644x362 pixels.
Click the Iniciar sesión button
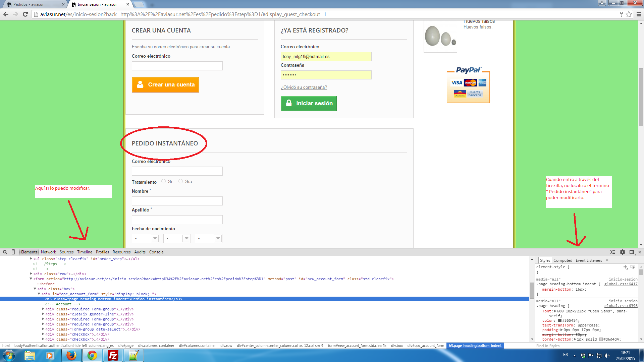[x=309, y=104]
